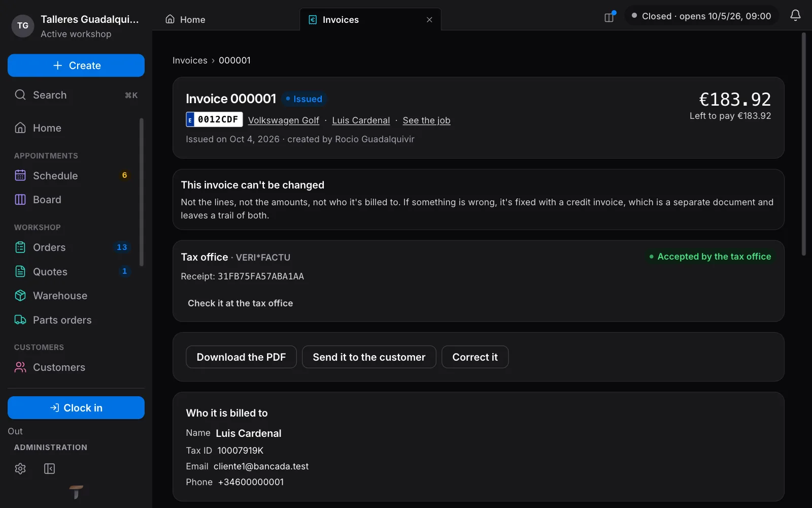Switch to the Home tab
812x508 pixels.
(x=185, y=19)
